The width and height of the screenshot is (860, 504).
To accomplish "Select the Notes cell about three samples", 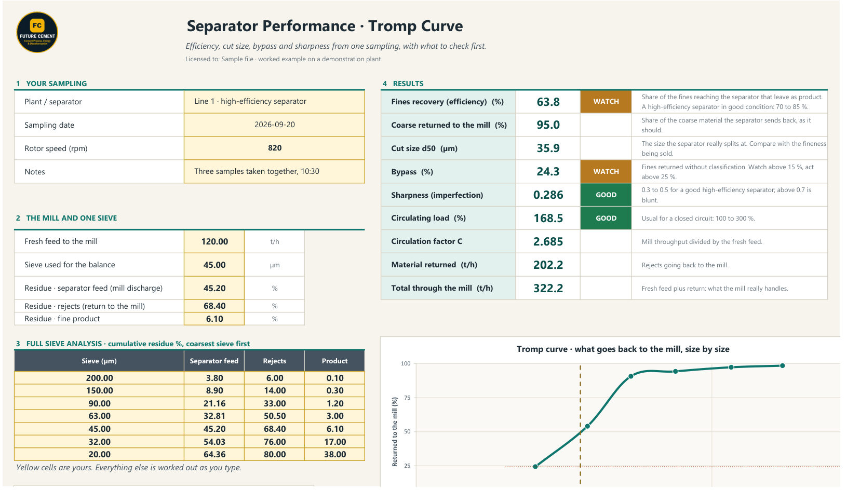I will pos(274,171).
